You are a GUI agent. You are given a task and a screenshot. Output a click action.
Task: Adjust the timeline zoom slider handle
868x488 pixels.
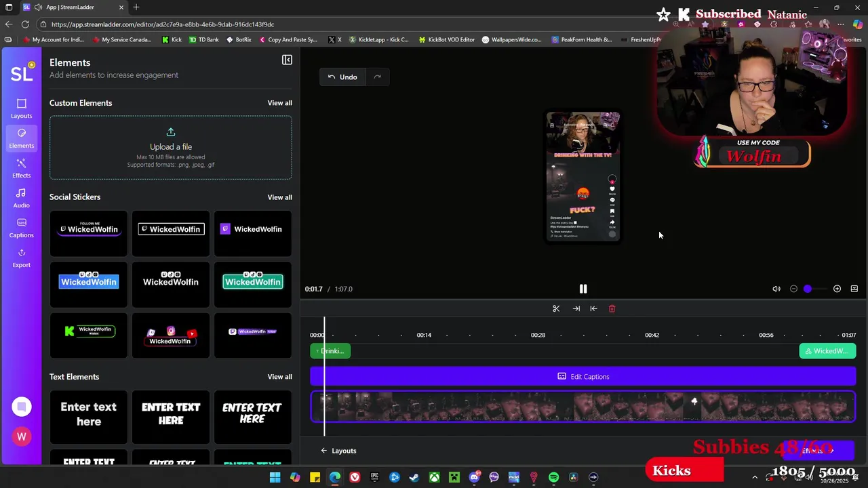[808, 289]
